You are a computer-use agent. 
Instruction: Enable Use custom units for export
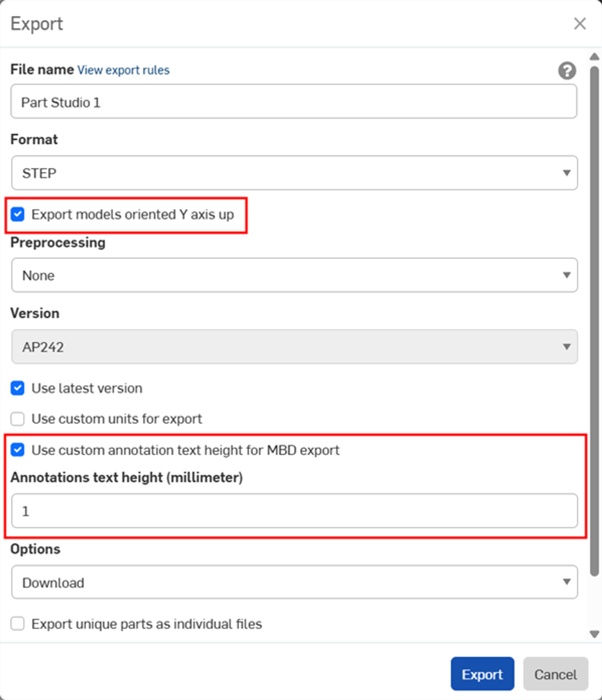pyautogui.click(x=17, y=419)
